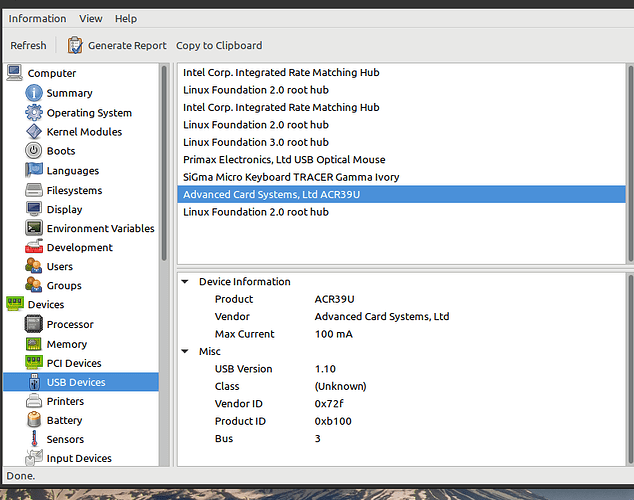Viewport: 634px width, 500px height.
Task: Open the Filesystems sidebar icon
Action: click(34, 190)
